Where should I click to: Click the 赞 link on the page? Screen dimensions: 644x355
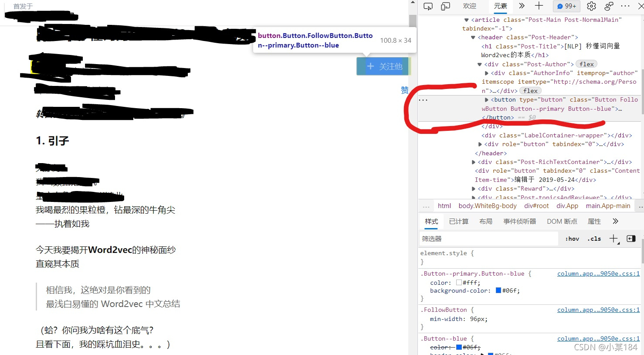pos(405,90)
